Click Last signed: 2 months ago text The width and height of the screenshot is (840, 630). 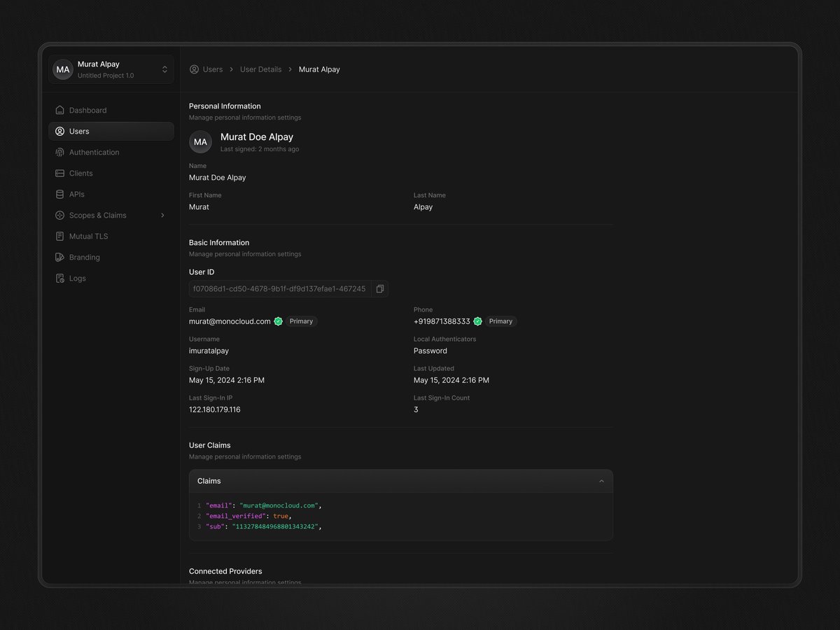click(x=260, y=149)
